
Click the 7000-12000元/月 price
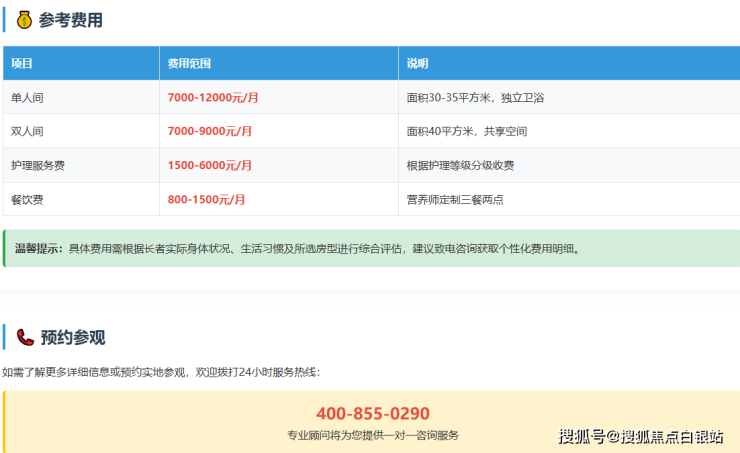(x=213, y=98)
